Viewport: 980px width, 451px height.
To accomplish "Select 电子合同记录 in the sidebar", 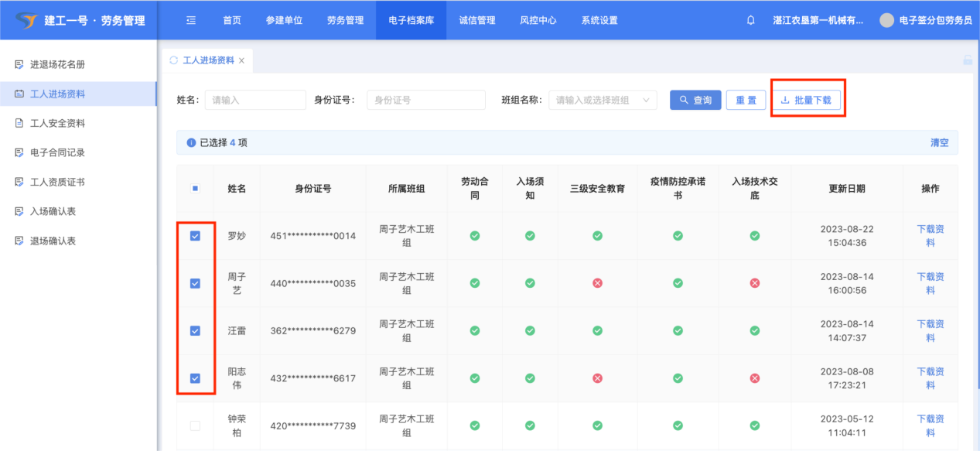I will click(x=57, y=152).
